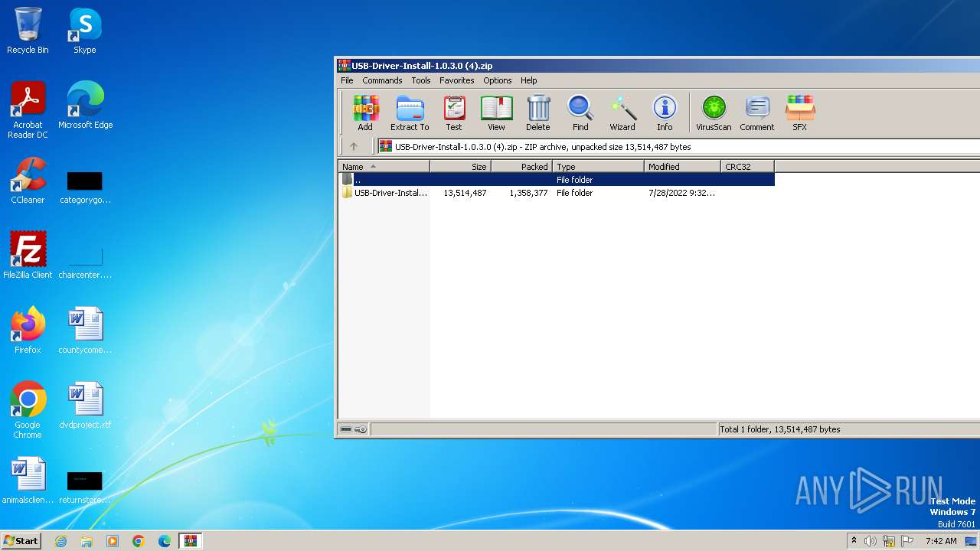
Task: Click the 7:42 AM system clock
Action: (941, 541)
